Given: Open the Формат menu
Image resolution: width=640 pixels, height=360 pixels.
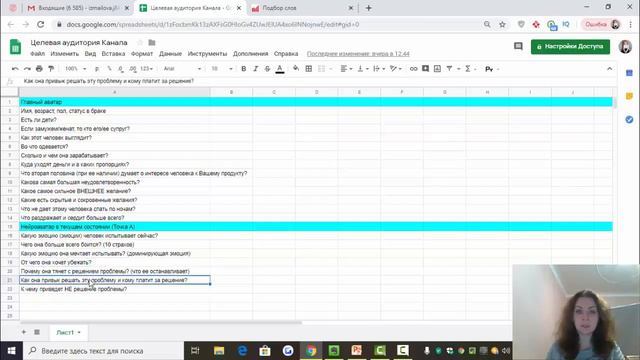Looking at the screenshot, I should (142, 53).
